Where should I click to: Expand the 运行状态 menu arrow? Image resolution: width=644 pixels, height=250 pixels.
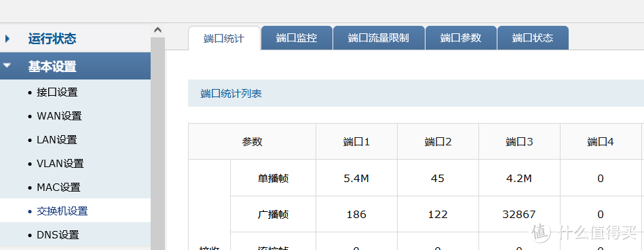(x=7, y=39)
